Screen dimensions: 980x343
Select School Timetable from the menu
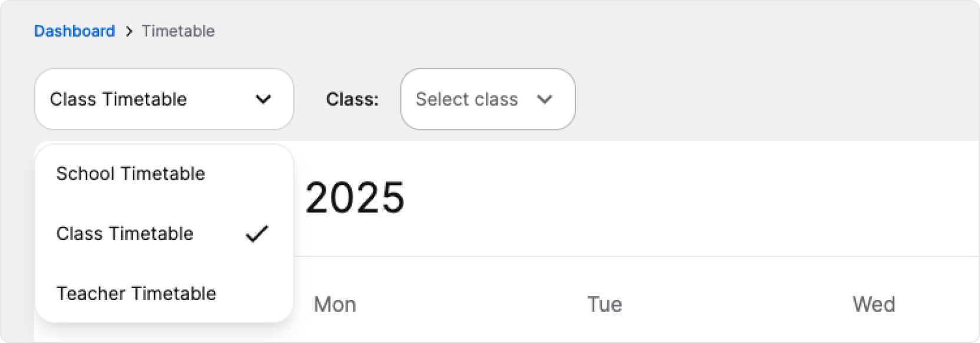[x=131, y=173]
